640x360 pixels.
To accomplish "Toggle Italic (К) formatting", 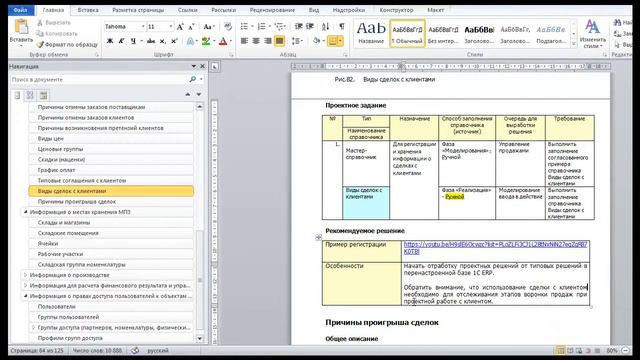I will point(121,41).
